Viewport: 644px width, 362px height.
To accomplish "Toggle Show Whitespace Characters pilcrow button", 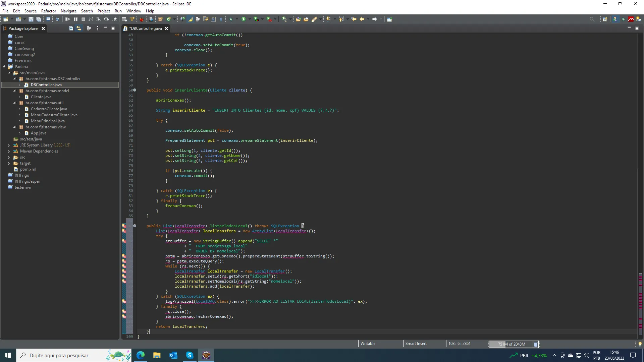I will (x=221, y=19).
